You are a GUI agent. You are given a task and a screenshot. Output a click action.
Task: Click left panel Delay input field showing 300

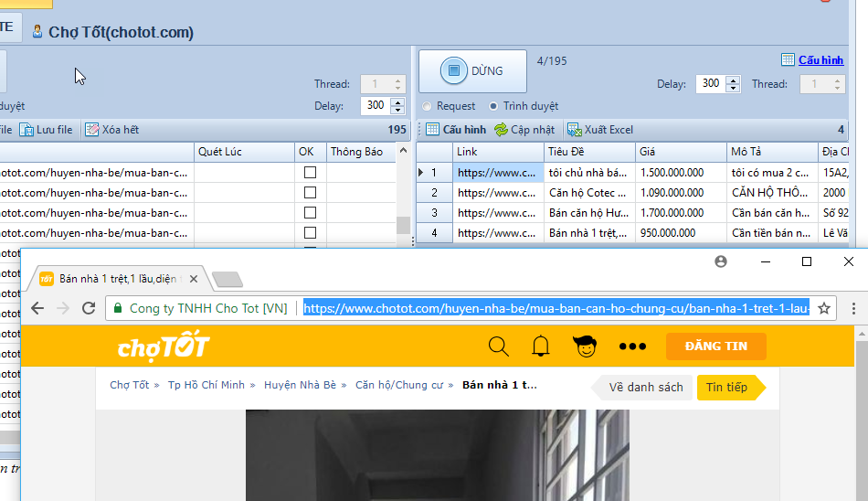pyautogui.click(x=376, y=105)
